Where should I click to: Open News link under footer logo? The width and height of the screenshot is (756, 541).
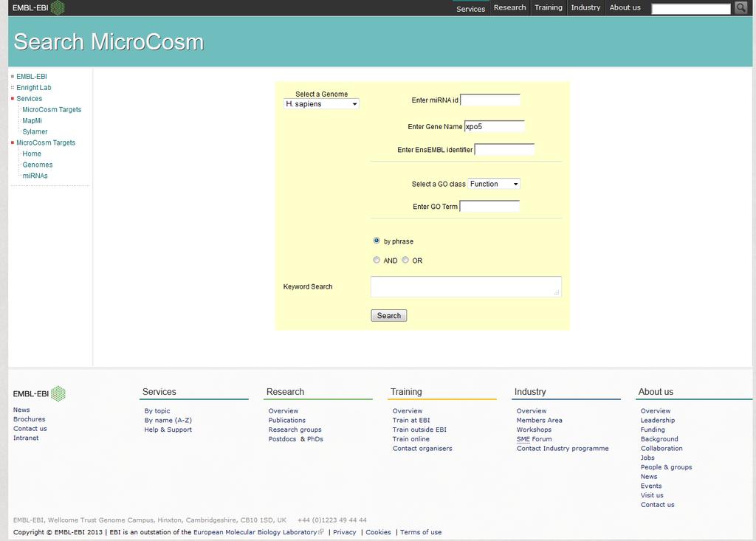pyautogui.click(x=21, y=410)
